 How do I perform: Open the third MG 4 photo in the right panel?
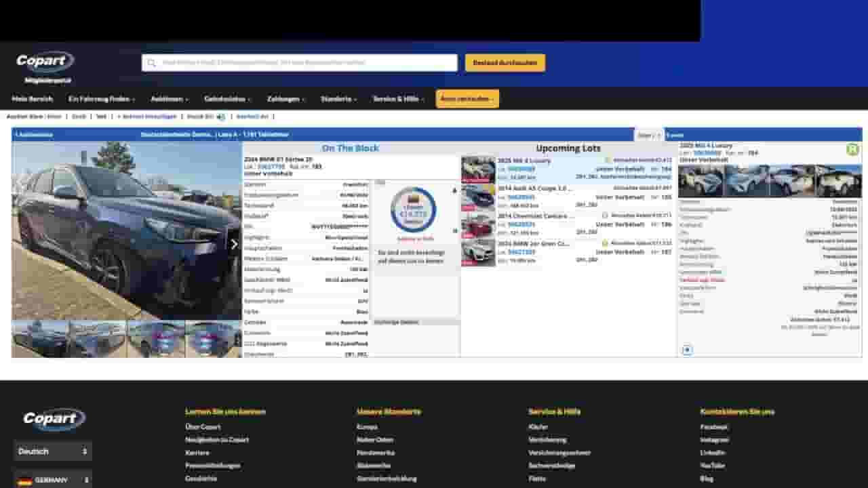click(792, 181)
